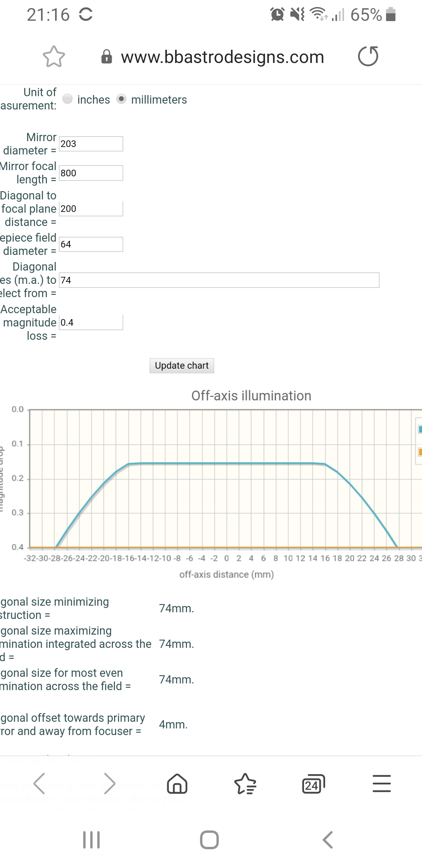The image size is (422, 868).
Task: Reload the page with refresh icon
Action: tap(368, 56)
